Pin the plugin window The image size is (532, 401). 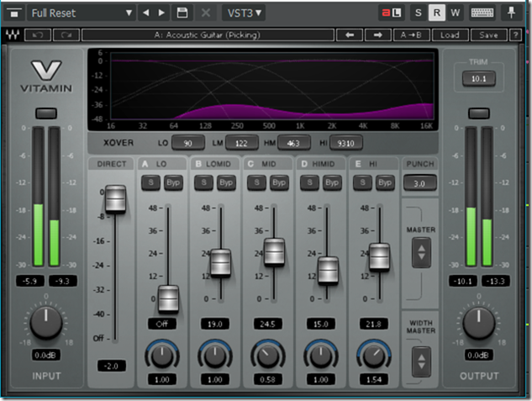(x=511, y=13)
